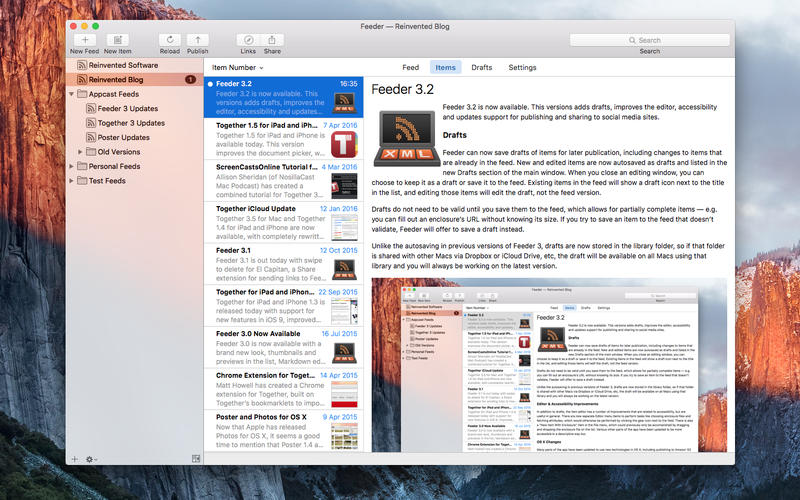The image size is (800, 500).
Task: Switch to the Drafts tab
Action: 482,67
